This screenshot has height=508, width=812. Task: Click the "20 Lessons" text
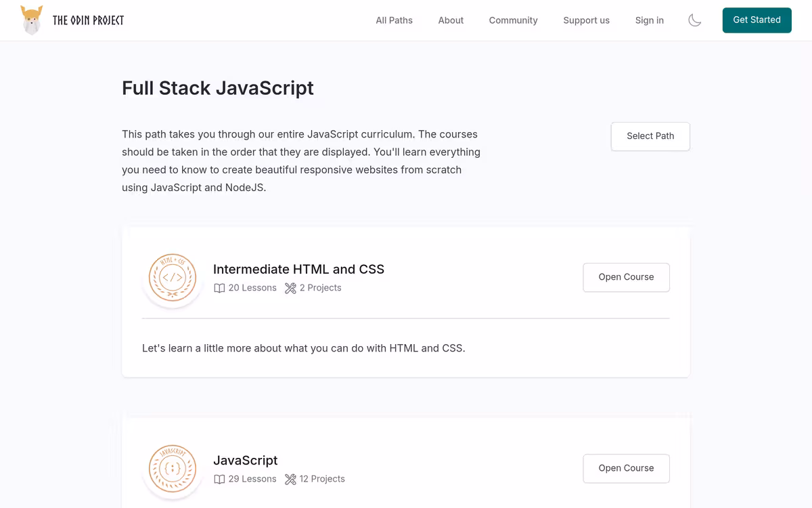point(252,288)
